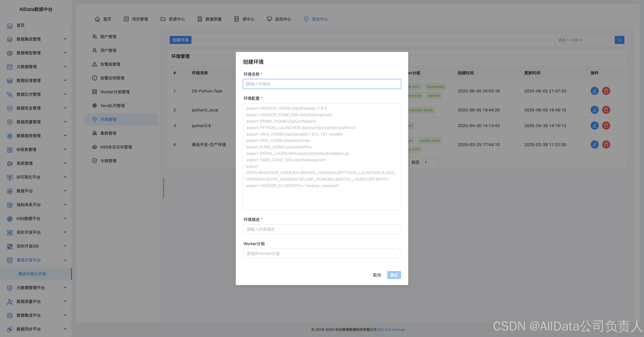Open the 资源中心 top navigation tab

point(173,19)
